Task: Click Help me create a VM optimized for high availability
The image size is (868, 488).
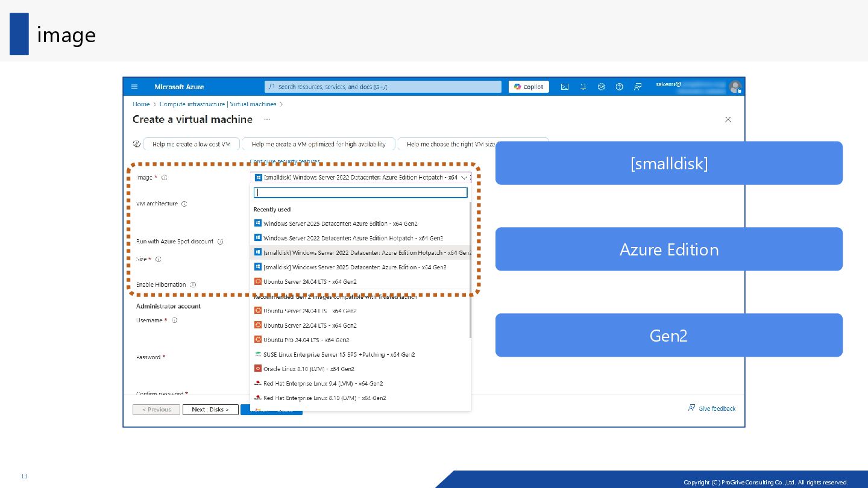Action: [x=319, y=144]
